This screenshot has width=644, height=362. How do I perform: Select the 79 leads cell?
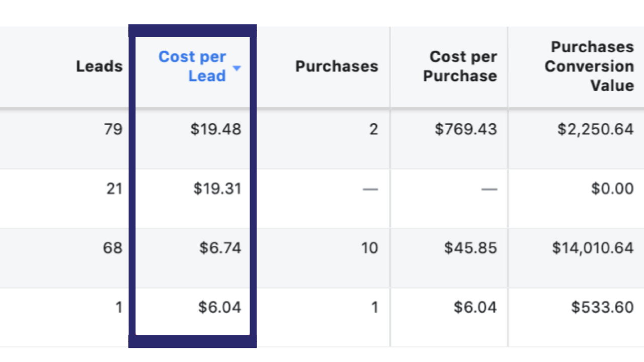113,129
